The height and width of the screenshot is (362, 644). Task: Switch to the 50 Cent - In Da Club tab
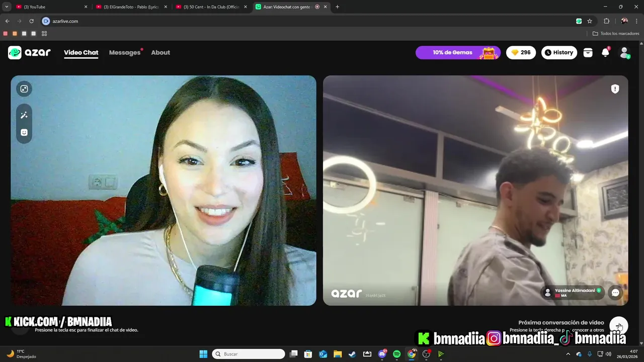coord(211,7)
